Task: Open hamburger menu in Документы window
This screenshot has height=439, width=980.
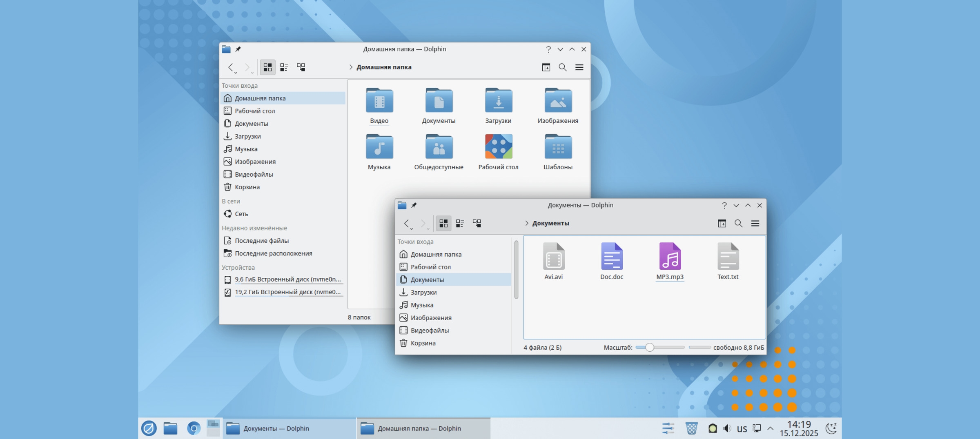Action: click(x=755, y=223)
